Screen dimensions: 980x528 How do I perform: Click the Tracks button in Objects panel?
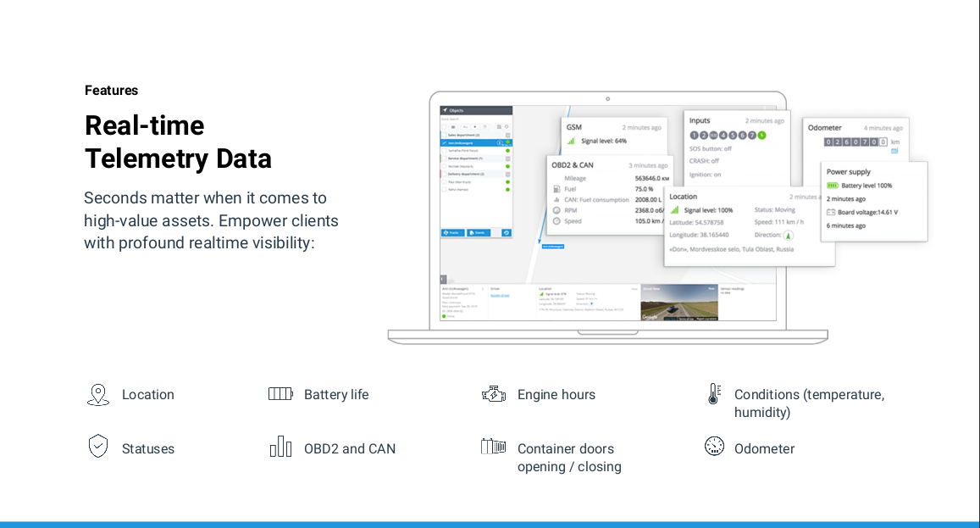pyautogui.click(x=452, y=232)
